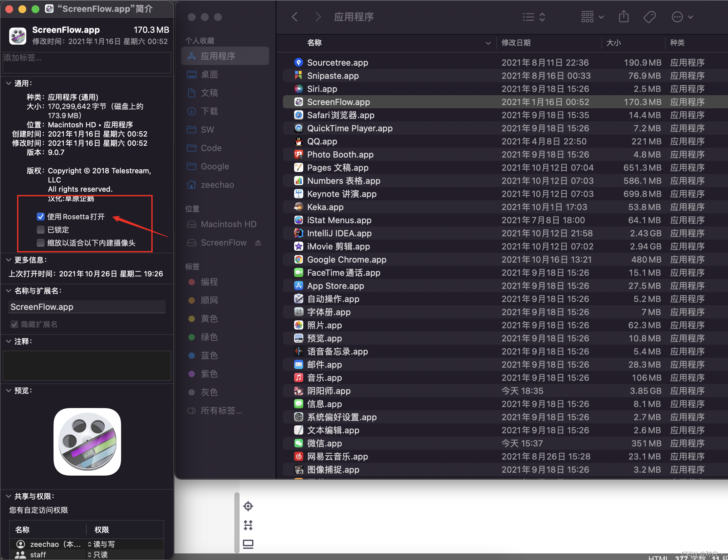Select 桌面 in the Finder sidebar
The height and width of the screenshot is (560, 728).
tap(209, 75)
